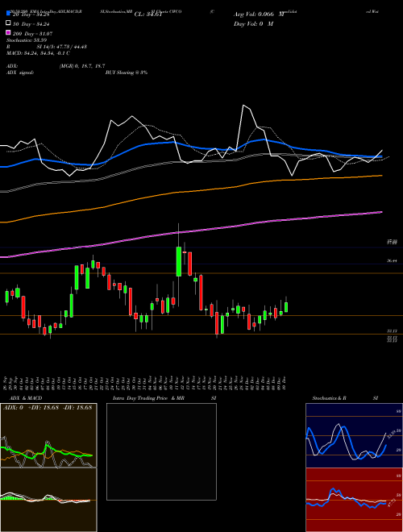Click the blue 20 Day legend swatch
Screen dimensions: 403x532
pos(8,14)
